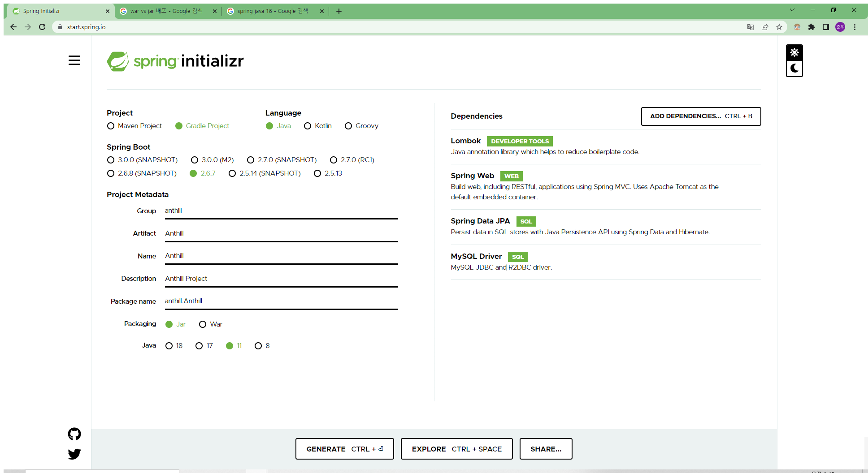
Task: Select Spring Boot 2.6.7
Action: (x=203, y=173)
